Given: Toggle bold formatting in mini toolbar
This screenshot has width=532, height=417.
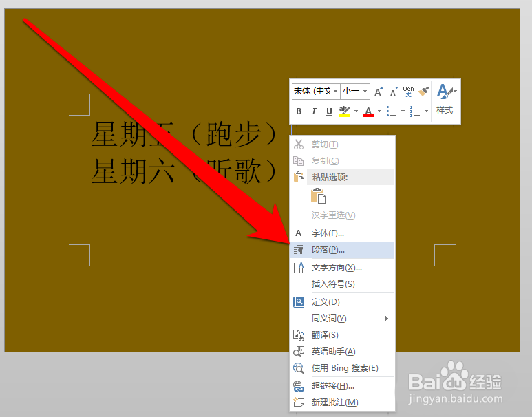Looking at the screenshot, I should [x=299, y=111].
